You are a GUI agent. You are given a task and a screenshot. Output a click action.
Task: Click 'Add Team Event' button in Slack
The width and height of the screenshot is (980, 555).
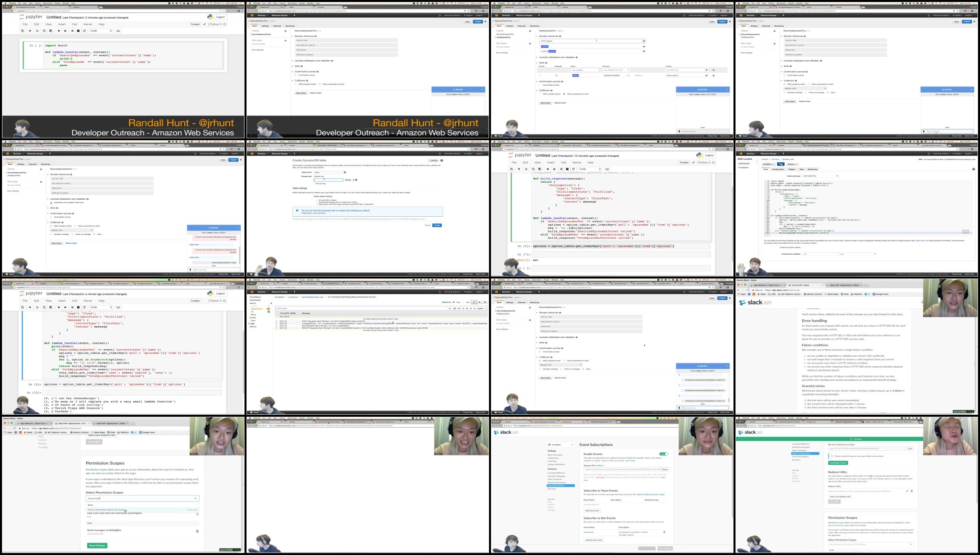coord(592,511)
